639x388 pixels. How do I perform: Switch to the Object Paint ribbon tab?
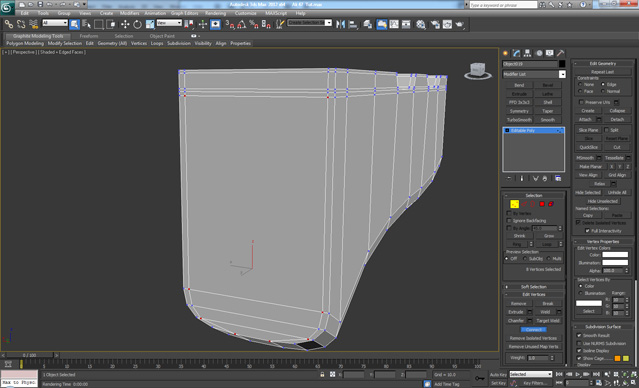pos(162,36)
